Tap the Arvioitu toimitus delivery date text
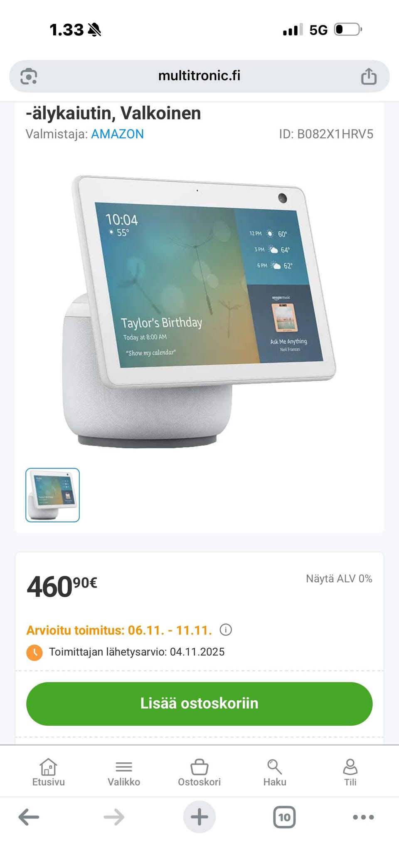Screen dimensions: 399x868 pyautogui.click(x=119, y=630)
